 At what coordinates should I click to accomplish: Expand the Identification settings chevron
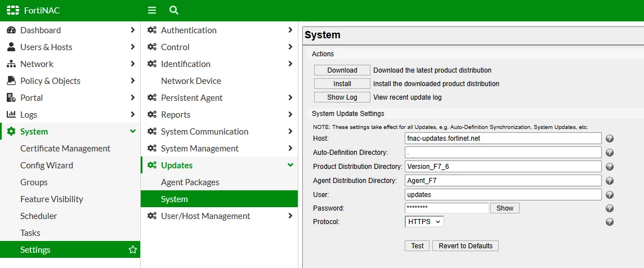pos(290,64)
